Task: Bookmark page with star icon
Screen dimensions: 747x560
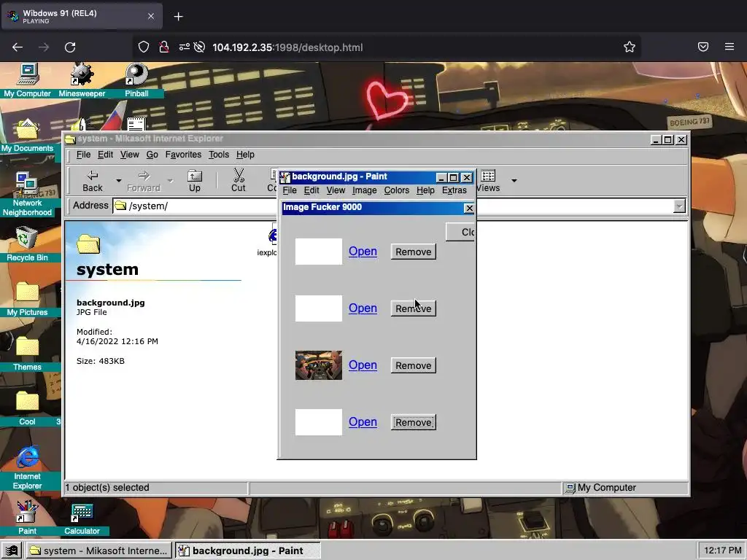Action: [x=630, y=47]
